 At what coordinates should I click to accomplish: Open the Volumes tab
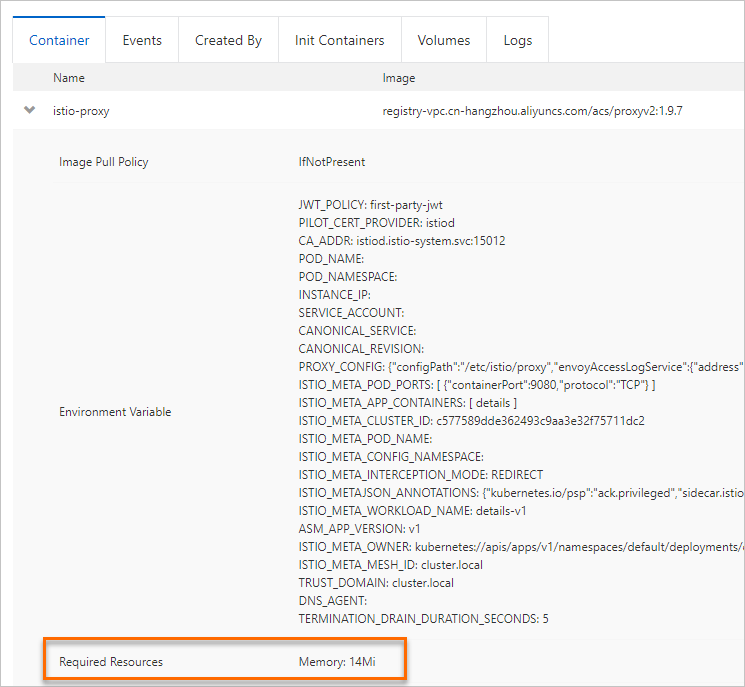tap(444, 40)
